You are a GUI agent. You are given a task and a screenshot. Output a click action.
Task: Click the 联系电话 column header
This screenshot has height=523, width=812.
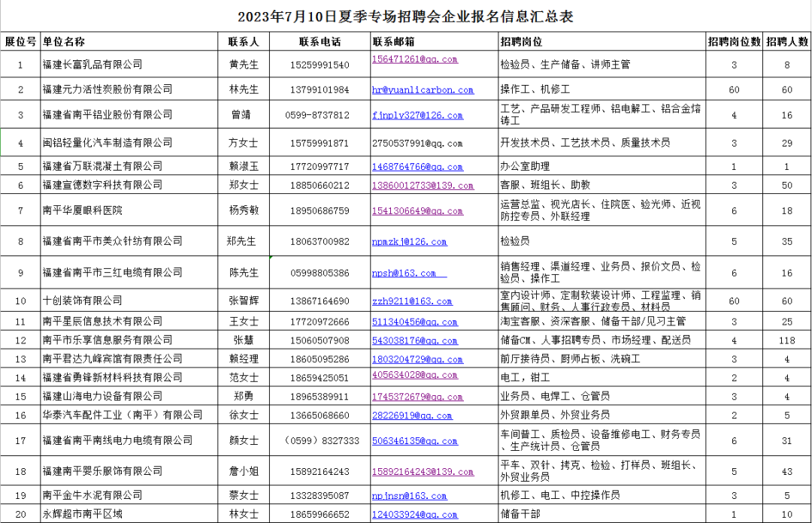pos(320,41)
